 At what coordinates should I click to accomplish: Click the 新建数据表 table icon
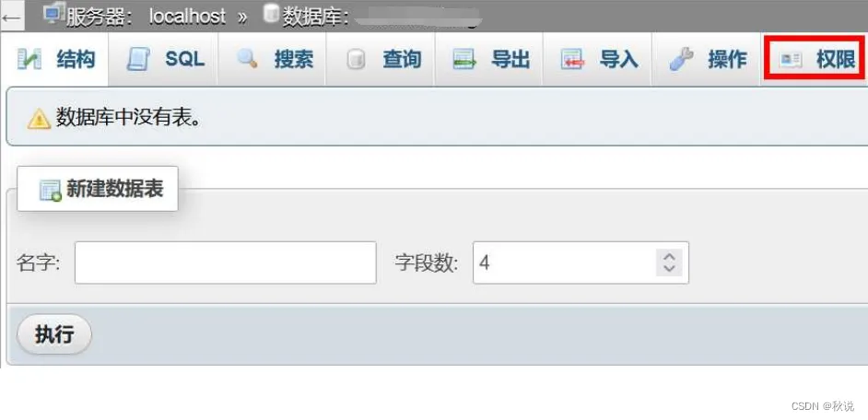click(x=51, y=191)
